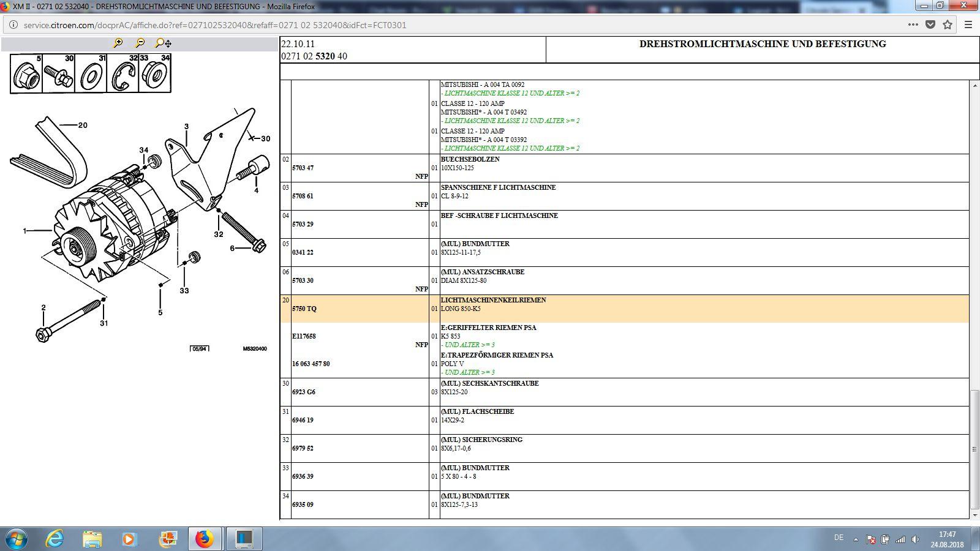980x551 pixels.
Task: Select part number 5703 47
Action: tap(303, 168)
